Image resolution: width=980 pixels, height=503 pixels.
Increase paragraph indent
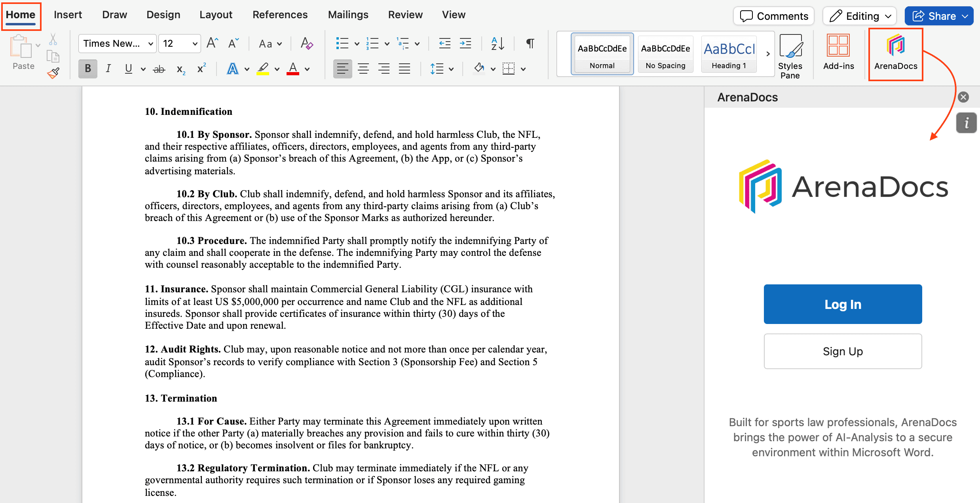coord(465,44)
